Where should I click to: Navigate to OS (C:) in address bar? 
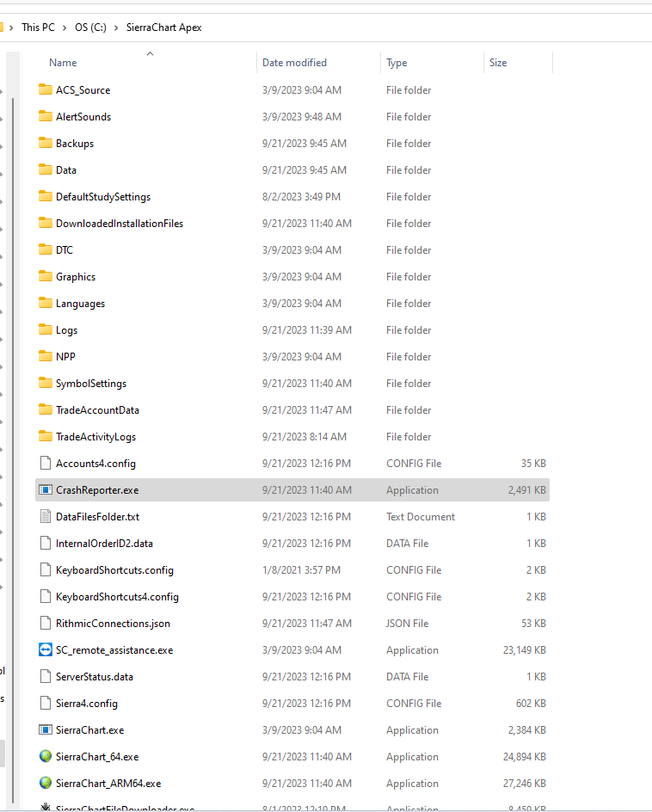90,28
